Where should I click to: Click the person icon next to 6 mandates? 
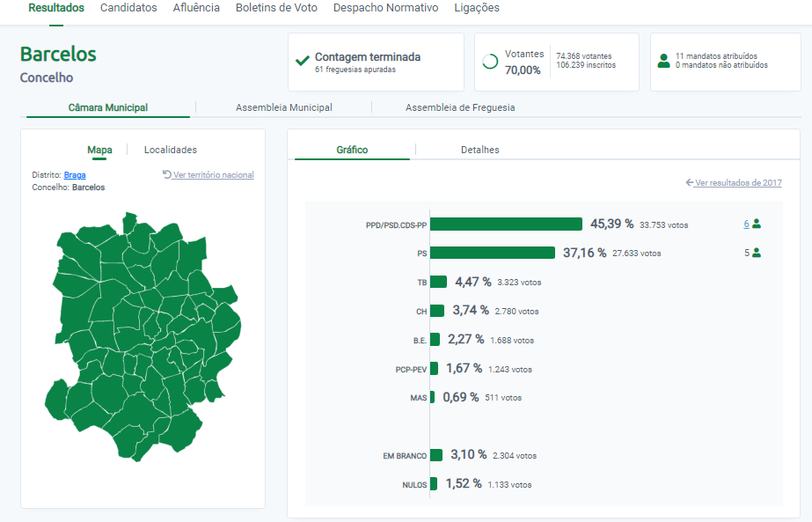pos(757,224)
